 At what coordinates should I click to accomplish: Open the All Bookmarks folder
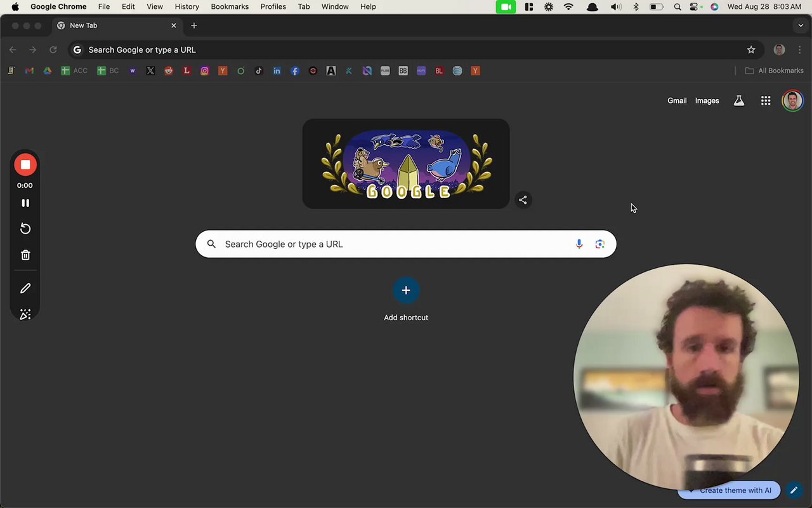pyautogui.click(x=774, y=71)
